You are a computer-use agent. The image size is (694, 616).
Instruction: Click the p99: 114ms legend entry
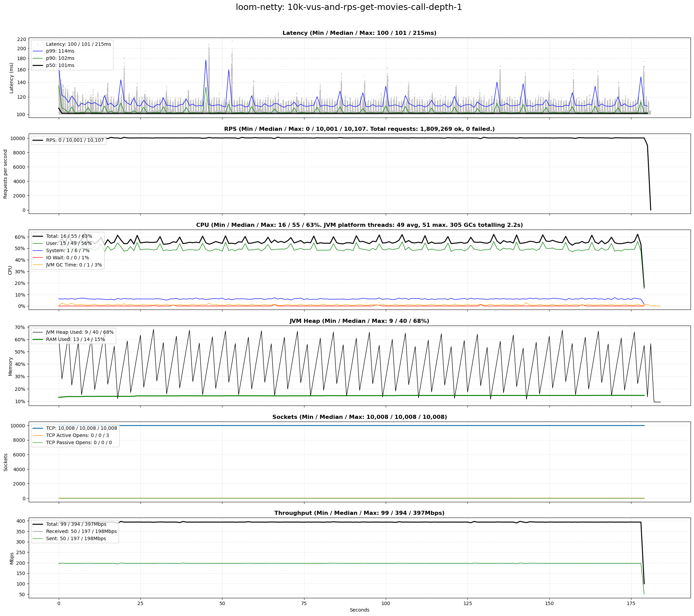coord(60,51)
